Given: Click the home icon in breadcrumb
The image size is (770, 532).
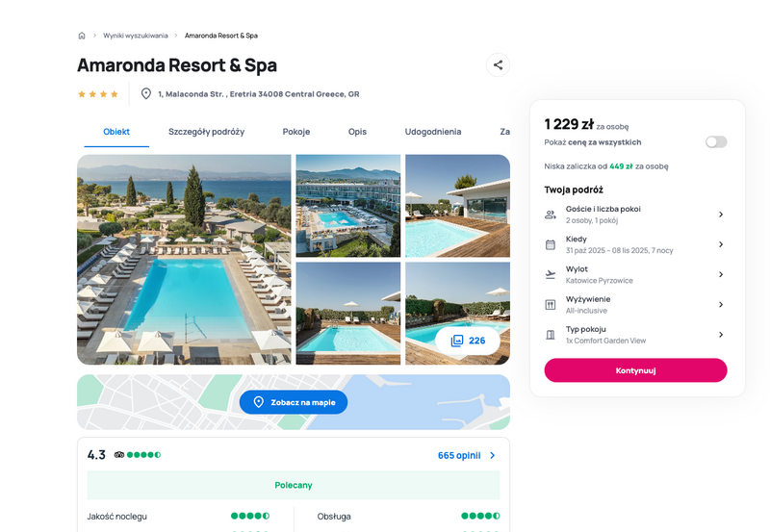Looking at the screenshot, I should [82, 36].
